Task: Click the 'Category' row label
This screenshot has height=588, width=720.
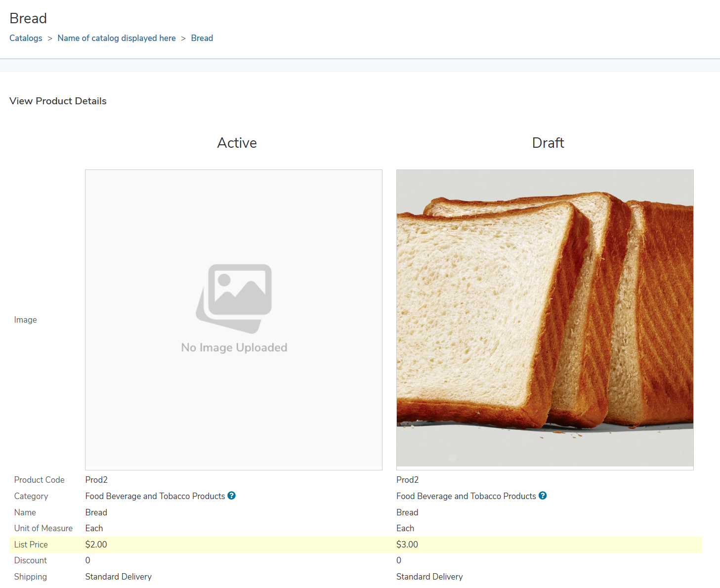Action: pyautogui.click(x=31, y=496)
